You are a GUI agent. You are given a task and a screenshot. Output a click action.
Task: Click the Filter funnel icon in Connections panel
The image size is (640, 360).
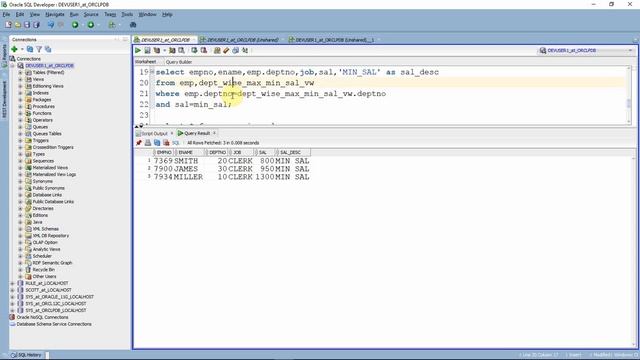39,49
